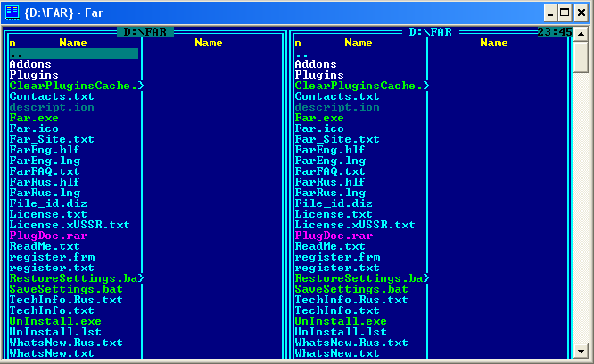Select the '..' parent entry in the right panel
The width and height of the screenshot is (594, 364).
click(x=301, y=55)
